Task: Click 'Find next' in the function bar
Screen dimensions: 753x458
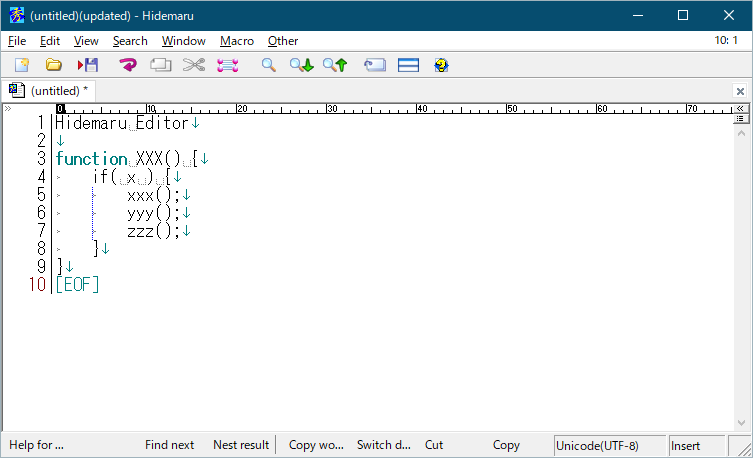Action: (170, 445)
